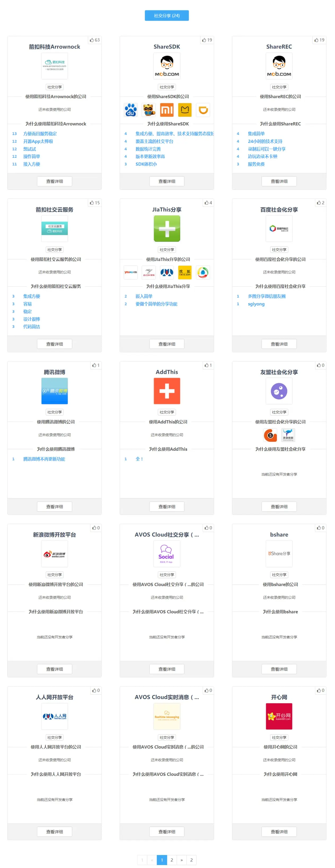Click the JD.COM logo under JIaThis分享
Screen dimensions: 335x868
click(149, 272)
